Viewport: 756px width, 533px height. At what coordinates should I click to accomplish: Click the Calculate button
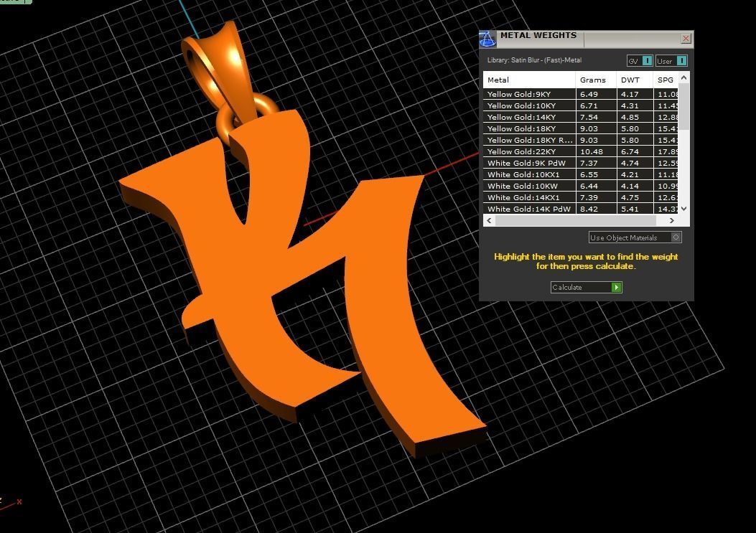[x=587, y=287]
